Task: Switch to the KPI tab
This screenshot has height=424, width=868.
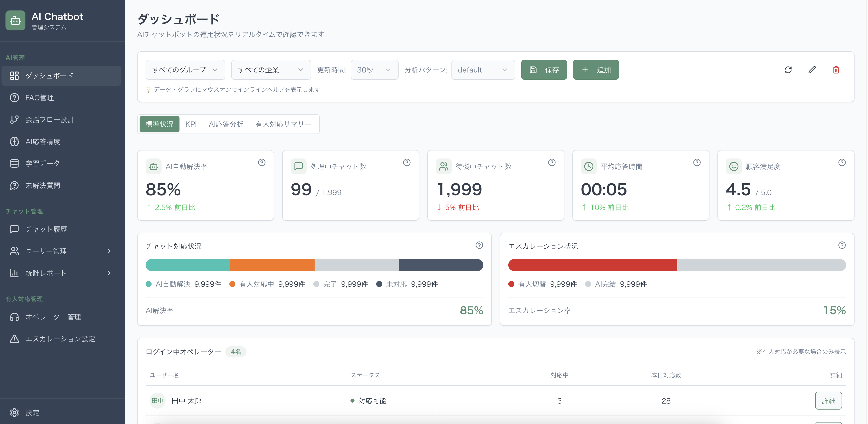Action: (191, 124)
